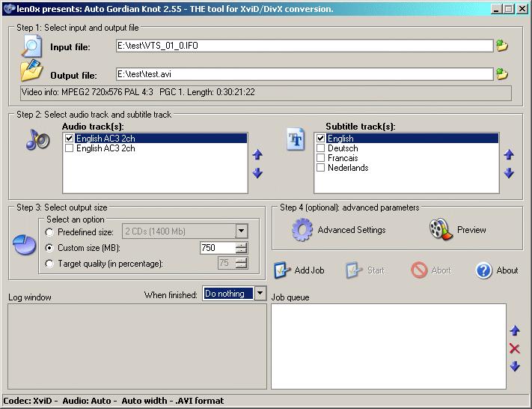The height and width of the screenshot is (409, 532).
Task: Uncheck first English AC3 2ch audio track
Action: [70, 139]
